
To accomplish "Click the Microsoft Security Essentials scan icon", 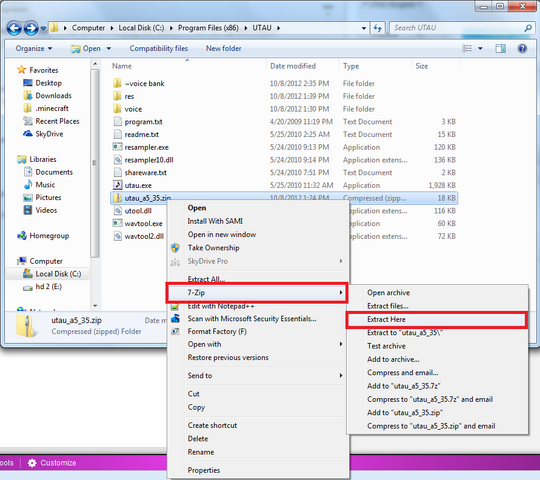I will 175,319.
